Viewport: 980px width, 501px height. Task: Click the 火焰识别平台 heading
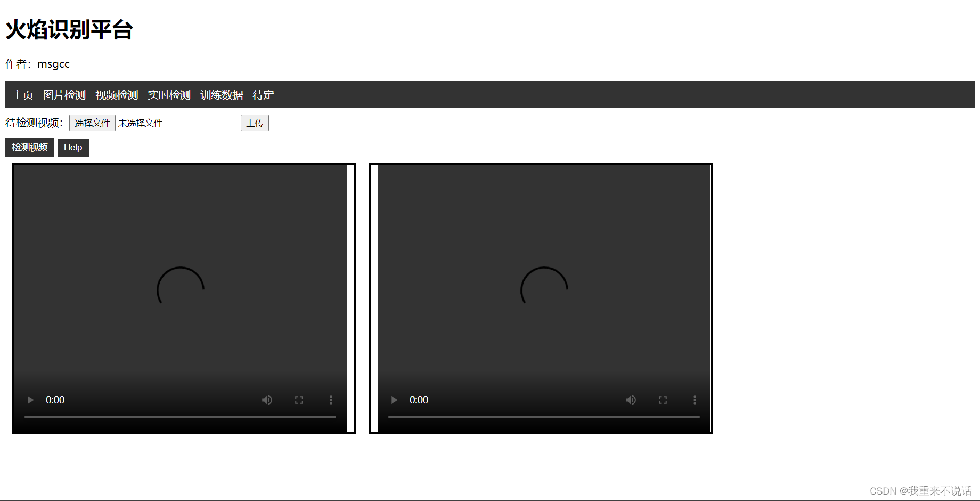click(x=69, y=29)
